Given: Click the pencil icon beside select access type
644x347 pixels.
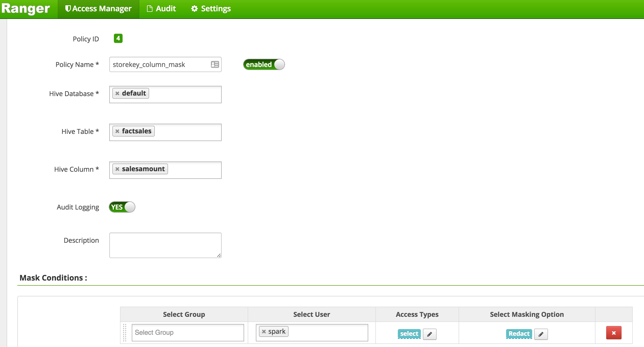Looking at the screenshot, I should point(430,334).
